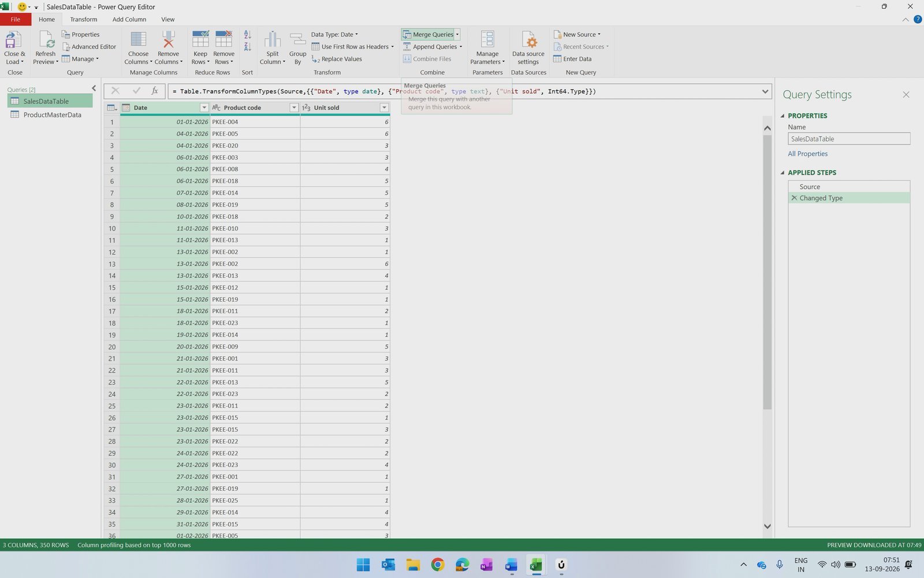Image resolution: width=924 pixels, height=578 pixels.
Task: Click Replace Values
Action: (337, 59)
